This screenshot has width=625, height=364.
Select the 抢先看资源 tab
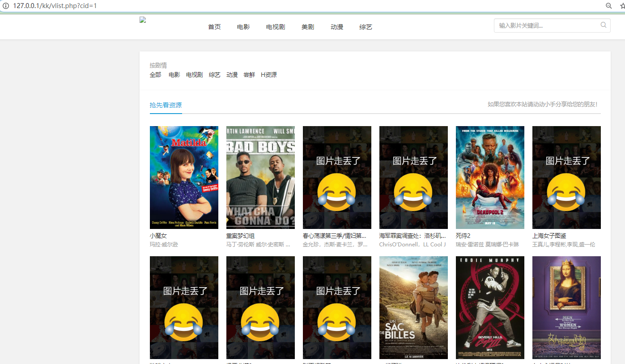tap(166, 105)
